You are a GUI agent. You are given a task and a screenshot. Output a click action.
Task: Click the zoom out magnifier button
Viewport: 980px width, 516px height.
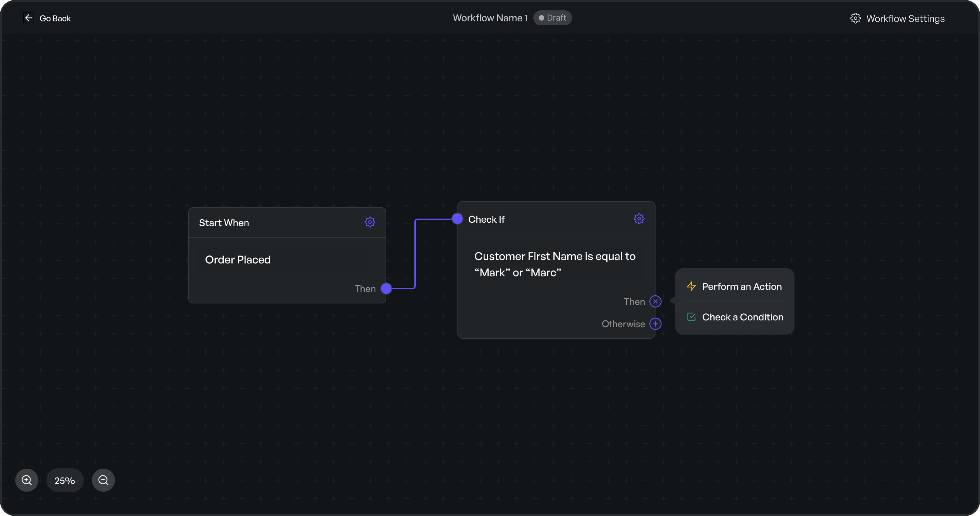point(103,480)
